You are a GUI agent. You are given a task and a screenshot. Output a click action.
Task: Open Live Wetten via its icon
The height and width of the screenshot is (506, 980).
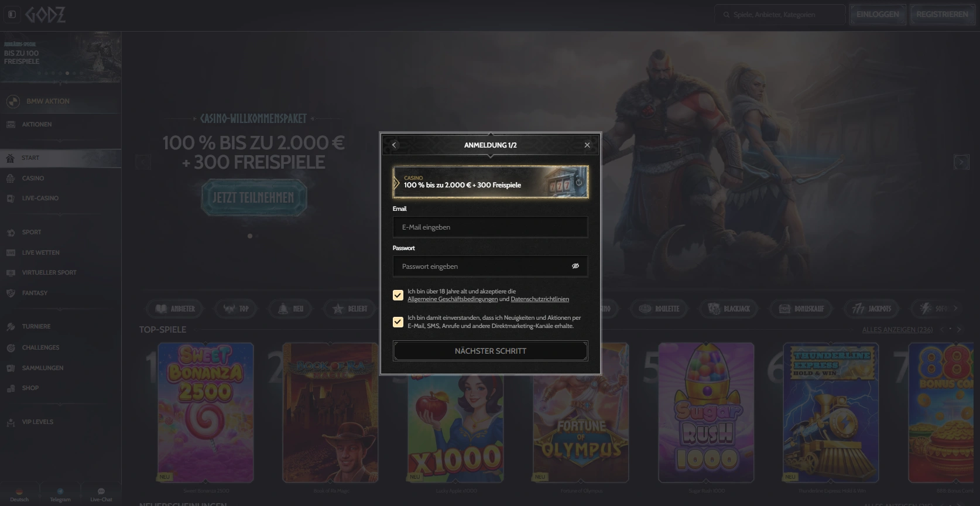click(11, 253)
